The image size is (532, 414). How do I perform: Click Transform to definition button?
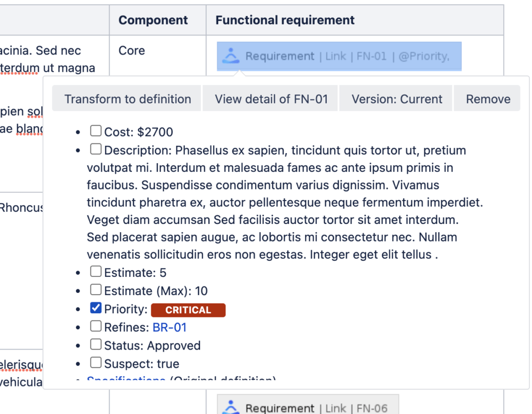pos(127,98)
